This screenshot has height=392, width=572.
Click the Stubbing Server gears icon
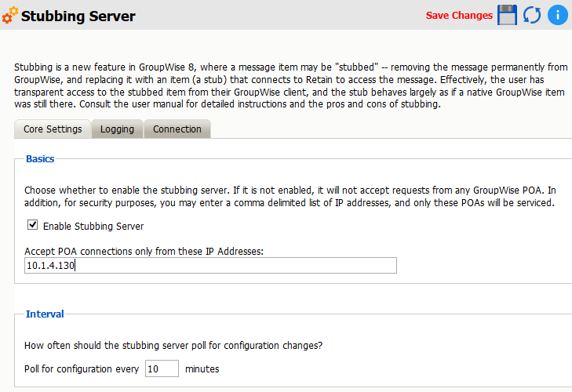tap(10, 16)
